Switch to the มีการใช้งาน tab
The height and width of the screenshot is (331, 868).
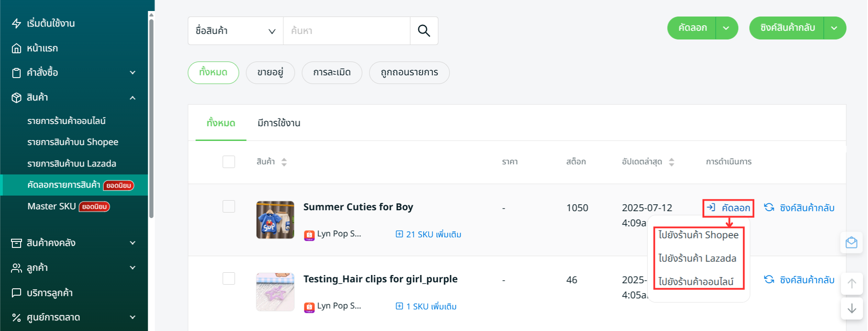279,123
